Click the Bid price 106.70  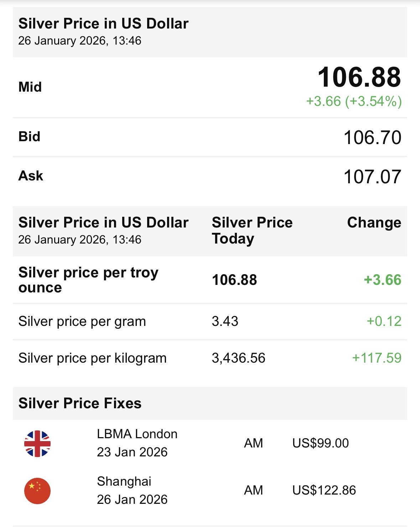coord(373,138)
